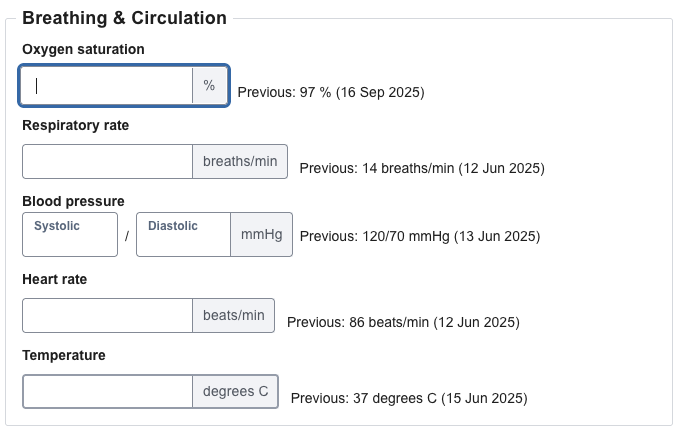
Task: Click previous 120/70 mmHg reading text
Action: pos(419,237)
